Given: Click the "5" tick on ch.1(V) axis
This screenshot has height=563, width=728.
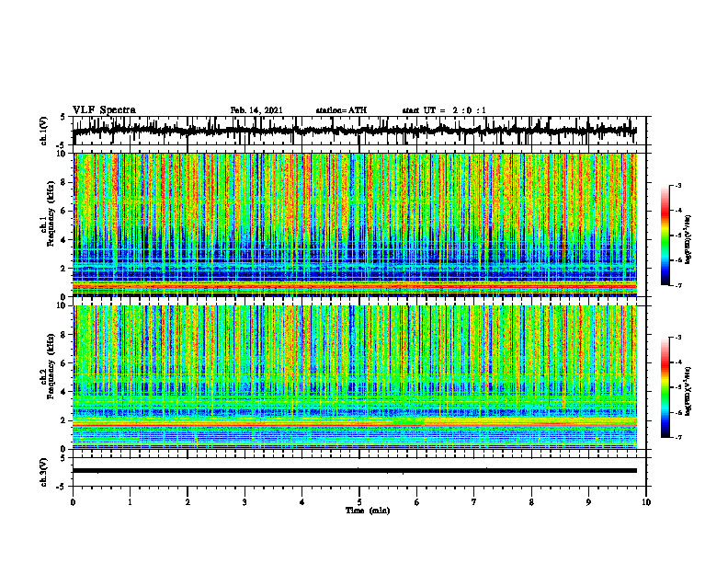Looking at the screenshot, I should pos(63,118).
